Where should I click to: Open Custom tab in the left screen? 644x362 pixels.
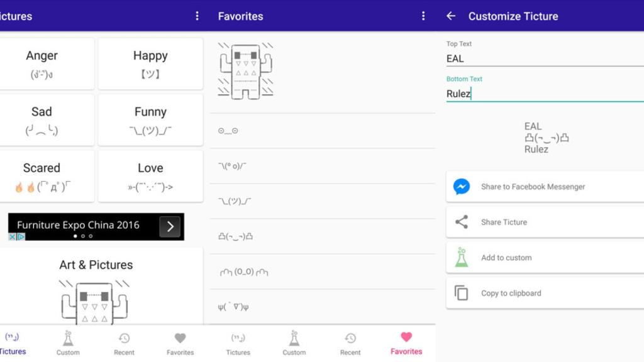(x=68, y=343)
